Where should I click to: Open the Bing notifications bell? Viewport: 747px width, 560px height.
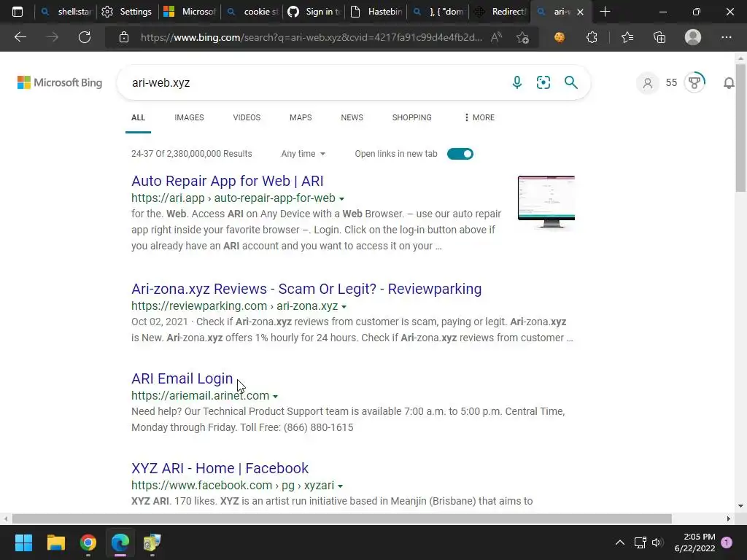coord(729,83)
